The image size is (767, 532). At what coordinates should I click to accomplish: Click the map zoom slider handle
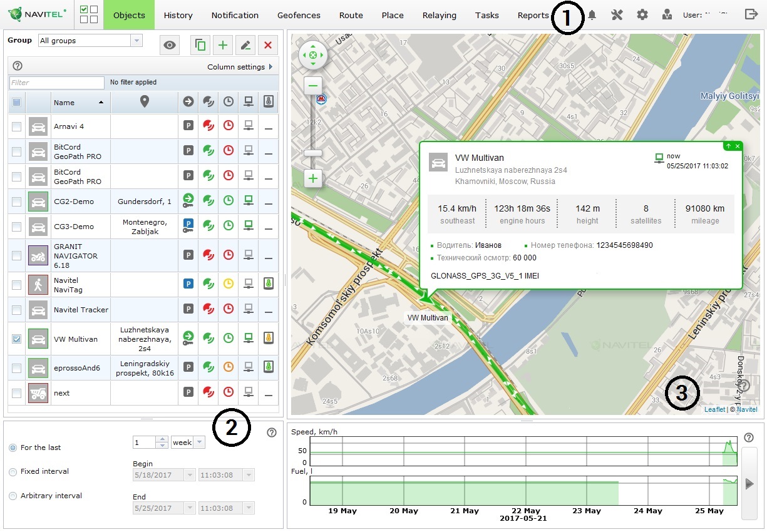(x=312, y=153)
